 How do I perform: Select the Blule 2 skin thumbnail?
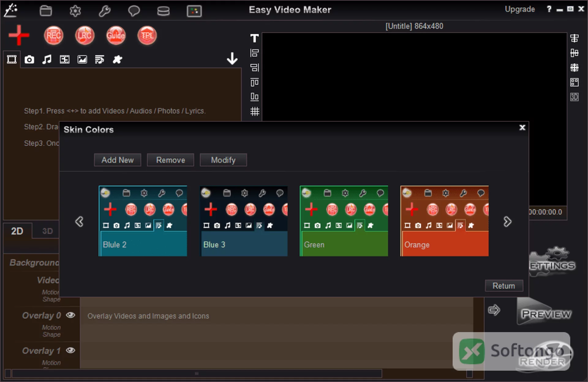click(x=143, y=221)
